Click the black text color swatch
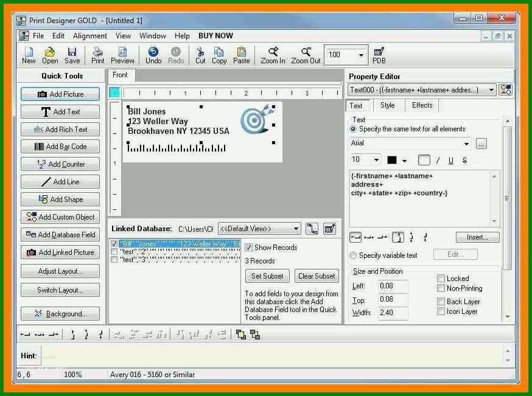The height and width of the screenshot is (396, 532). pos(392,160)
